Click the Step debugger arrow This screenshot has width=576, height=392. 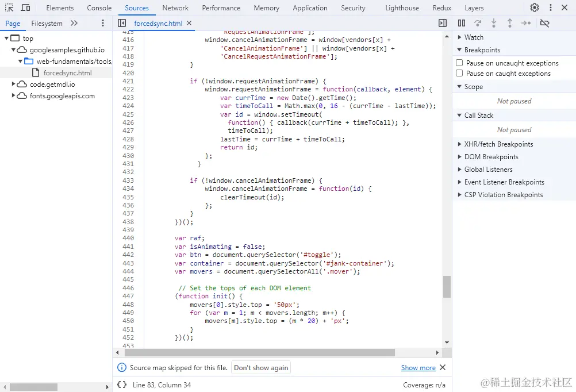tap(526, 23)
